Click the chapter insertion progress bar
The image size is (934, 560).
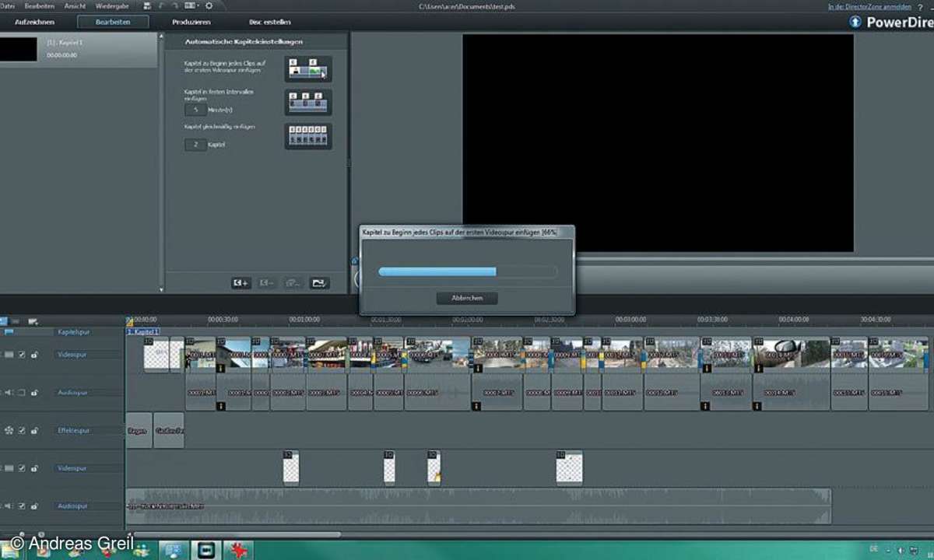[468, 271]
